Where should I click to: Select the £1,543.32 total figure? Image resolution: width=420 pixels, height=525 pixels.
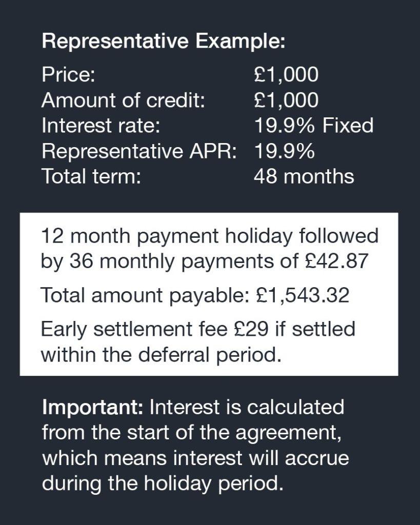click(303, 296)
